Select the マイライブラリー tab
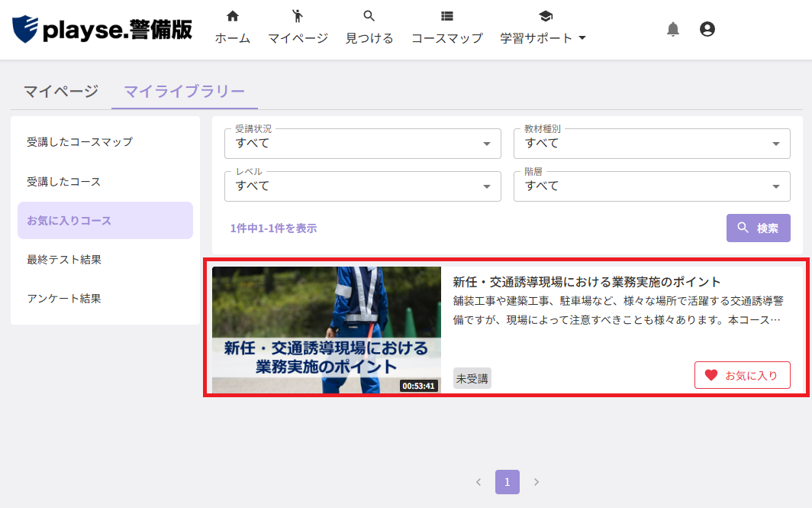The height and width of the screenshot is (508, 812). pyautogui.click(x=185, y=92)
